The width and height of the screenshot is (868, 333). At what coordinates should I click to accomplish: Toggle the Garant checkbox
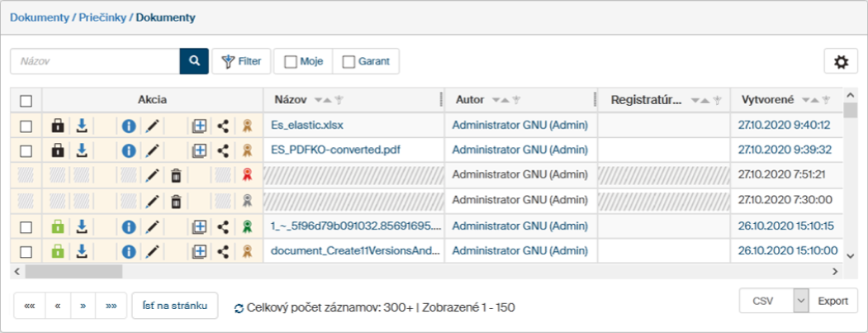(x=366, y=62)
